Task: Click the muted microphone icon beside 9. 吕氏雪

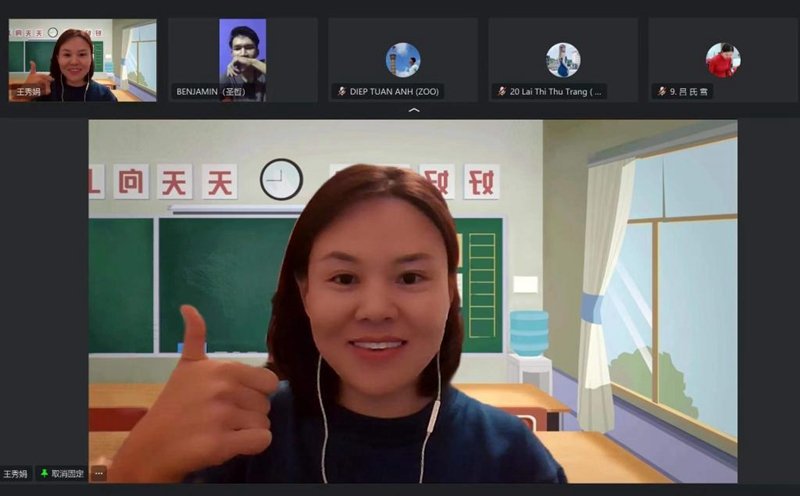Action: click(662, 91)
